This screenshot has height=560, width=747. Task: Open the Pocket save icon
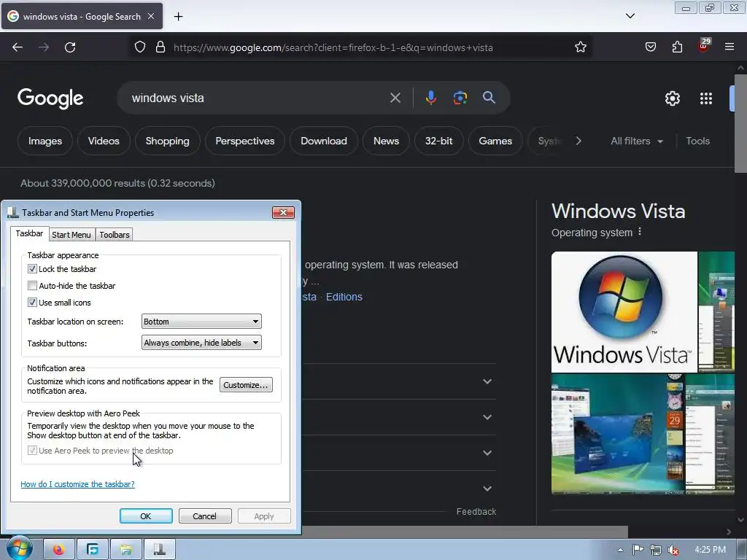pyautogui.click(x=650, y=47)
